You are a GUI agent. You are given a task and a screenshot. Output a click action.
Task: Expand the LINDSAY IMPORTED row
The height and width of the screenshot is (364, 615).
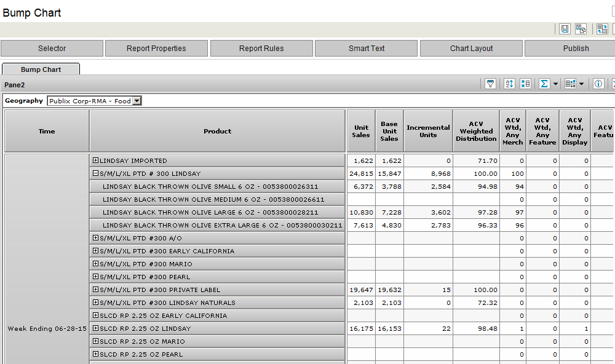point(95,160)
